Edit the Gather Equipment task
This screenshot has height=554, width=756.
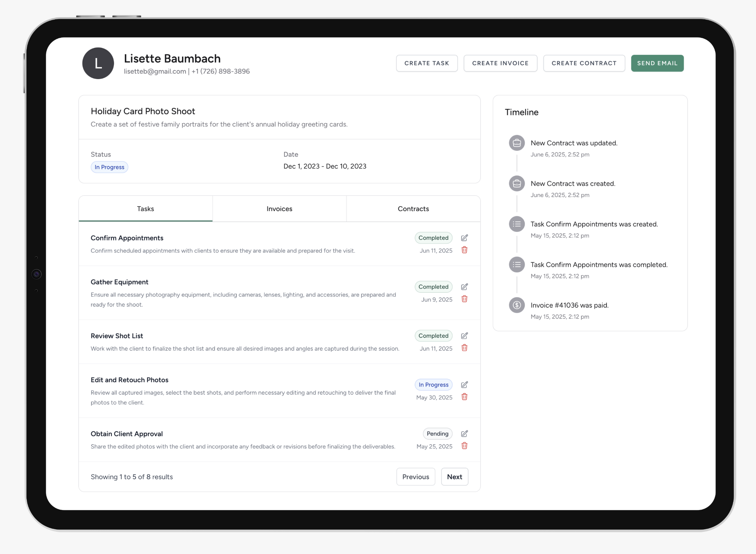coord(464,287)
